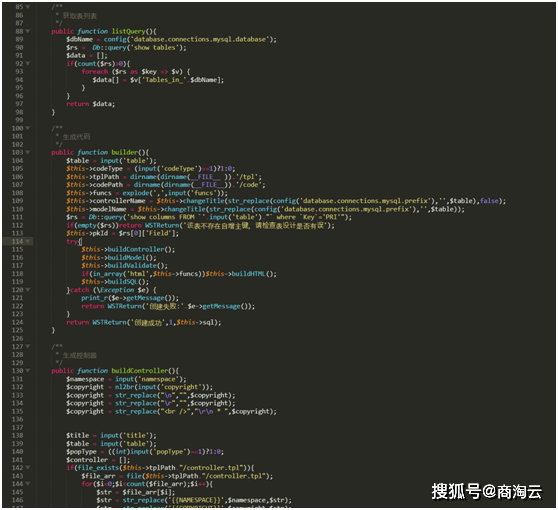Click buildController in the line 130 declaration
The height and width of the screenshot is (510, 558).
click(x=140, y=370)
